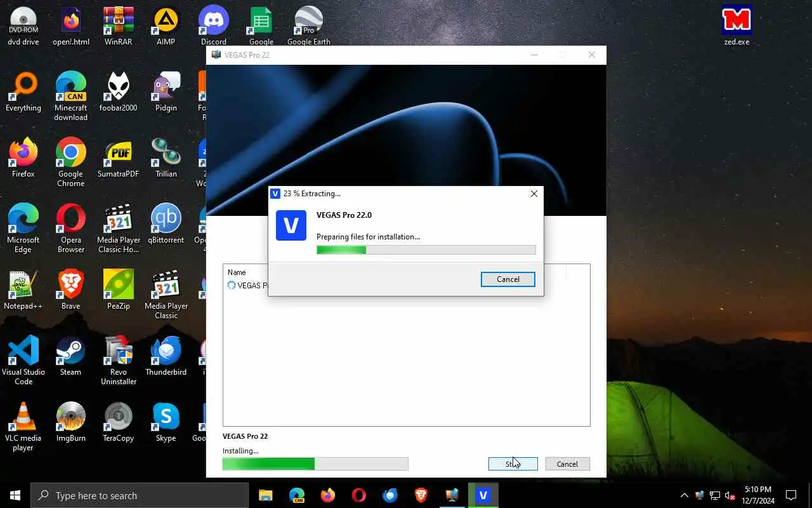The height and width of the screenshot is (508, 812).
Task: Open Pidgin desktop shortcut
Action: click(166, 93)
